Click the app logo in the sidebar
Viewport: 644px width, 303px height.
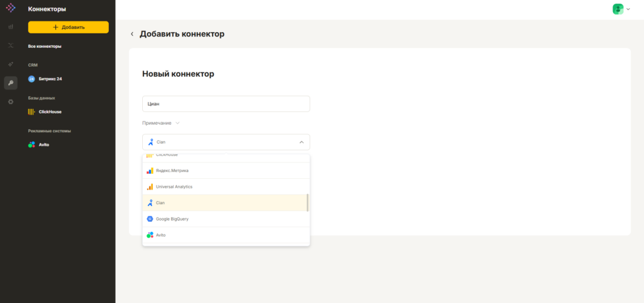pyautogui.click(x=11, y=8)
